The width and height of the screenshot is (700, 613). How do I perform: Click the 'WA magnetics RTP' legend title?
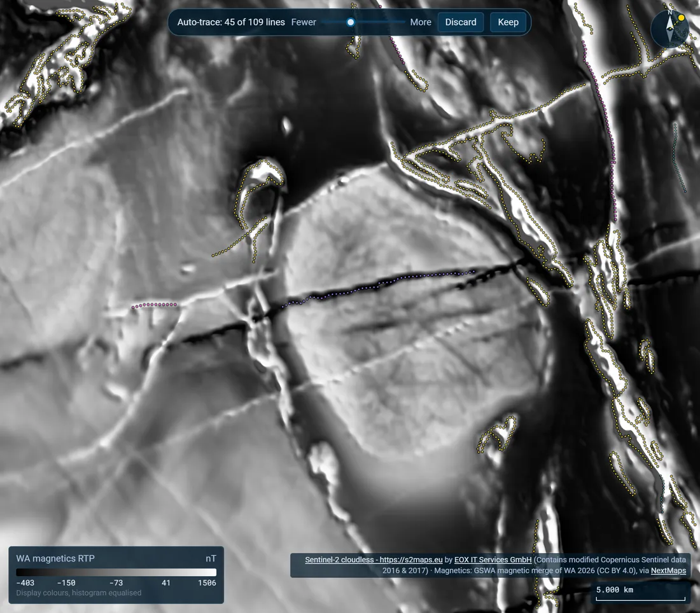click(55, 558)
